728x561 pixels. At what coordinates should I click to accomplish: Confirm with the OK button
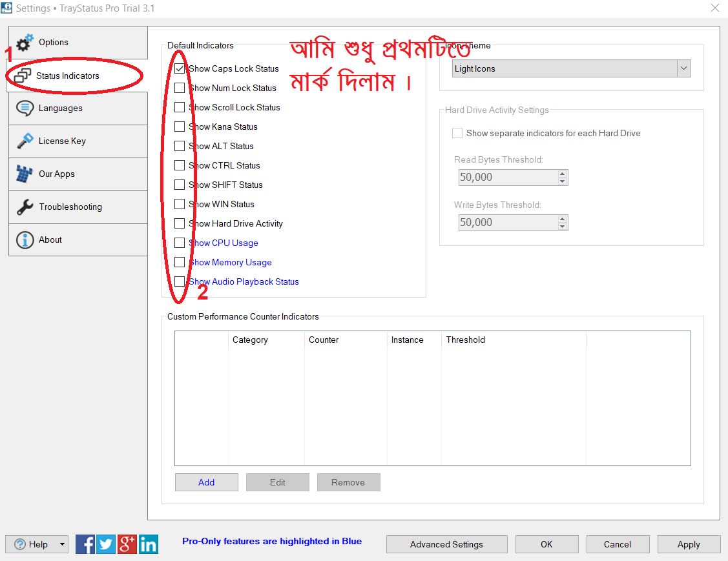pyautogui.click(x=547, y=544)
